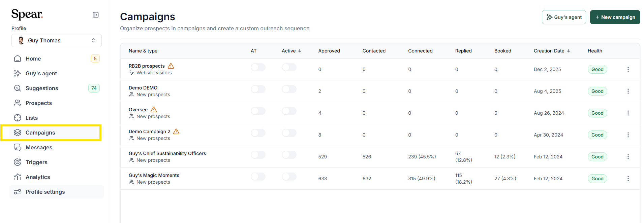Click the warning icon beside RB2B prospects
Image resolution: width=644 pixels, height=223 pixels.
pos(171,66)
